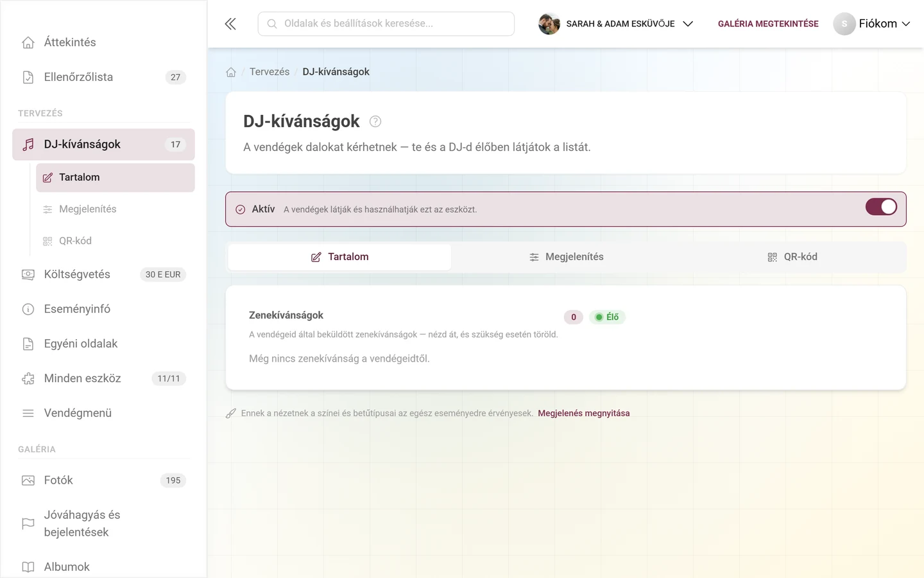Click the Ellenőrzőlista checklist icon
924x578 pixels.
28,77
